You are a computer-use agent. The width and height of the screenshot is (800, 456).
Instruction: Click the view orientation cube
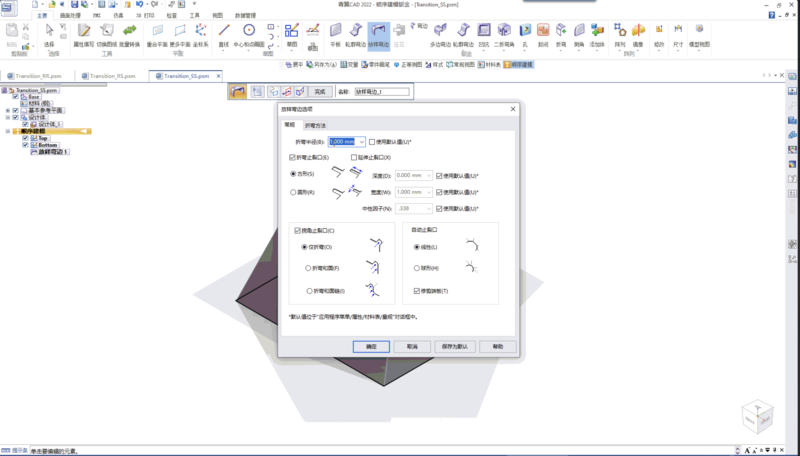coord(756,420)
